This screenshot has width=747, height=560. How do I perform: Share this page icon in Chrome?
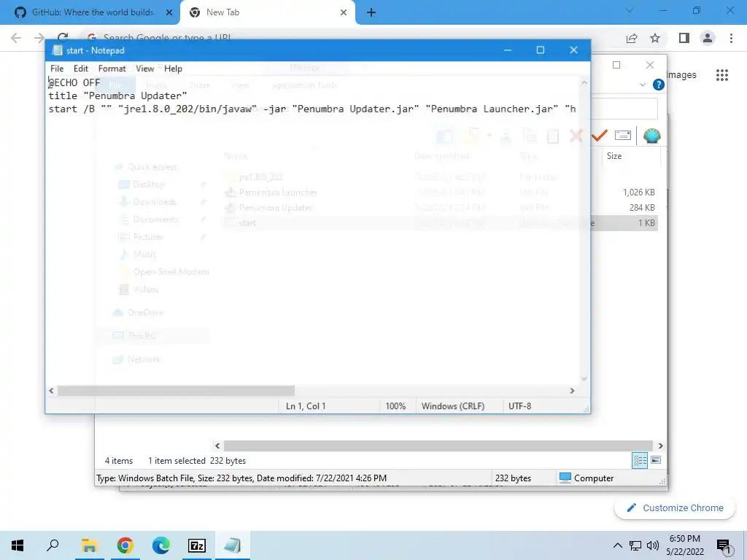[632, 38]
